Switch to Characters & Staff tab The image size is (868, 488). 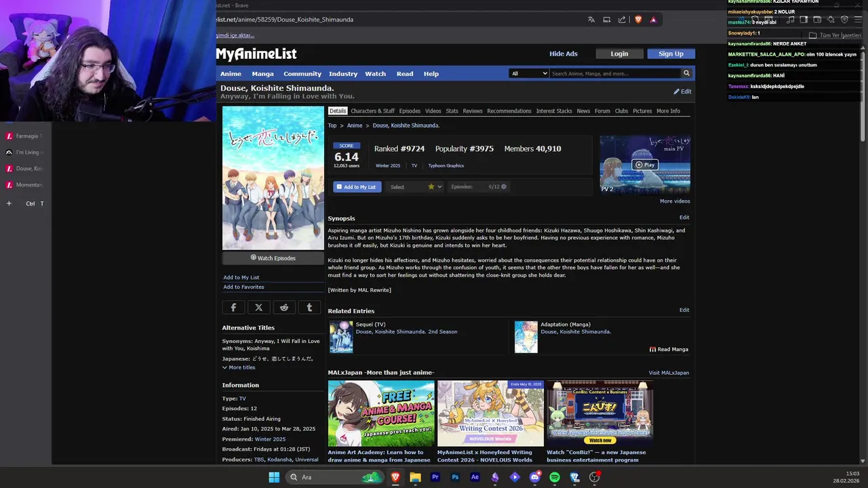(x=372, y=111)
